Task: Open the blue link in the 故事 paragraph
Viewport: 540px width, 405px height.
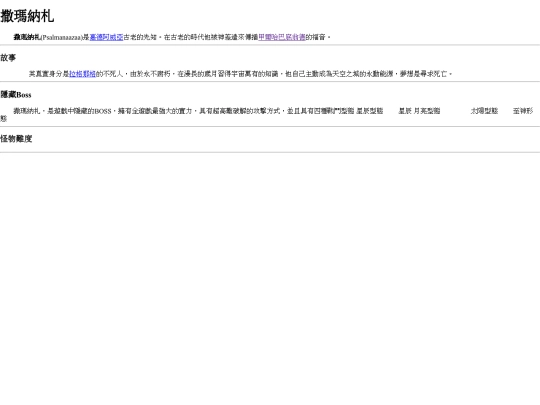Action: 82,74
